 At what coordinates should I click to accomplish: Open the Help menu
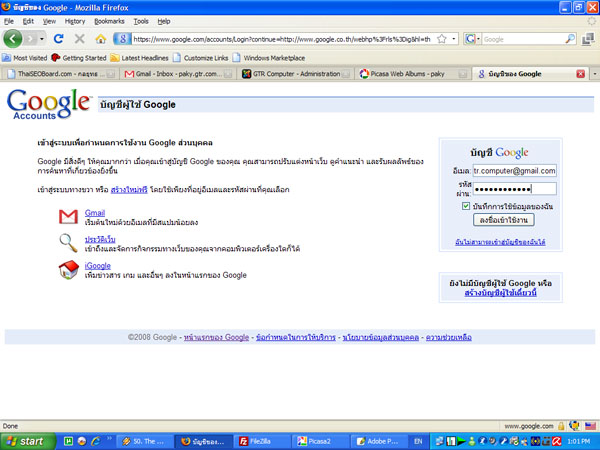[x=164, y=21]
